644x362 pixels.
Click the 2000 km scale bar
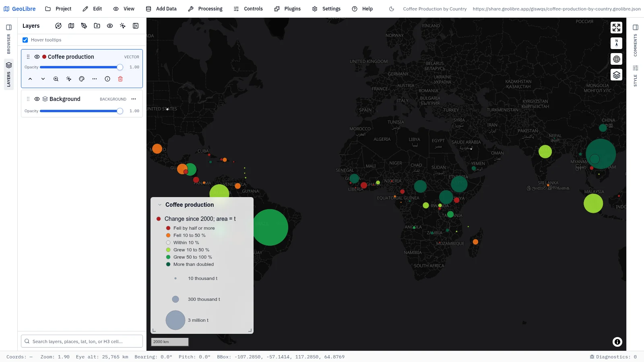169,342
